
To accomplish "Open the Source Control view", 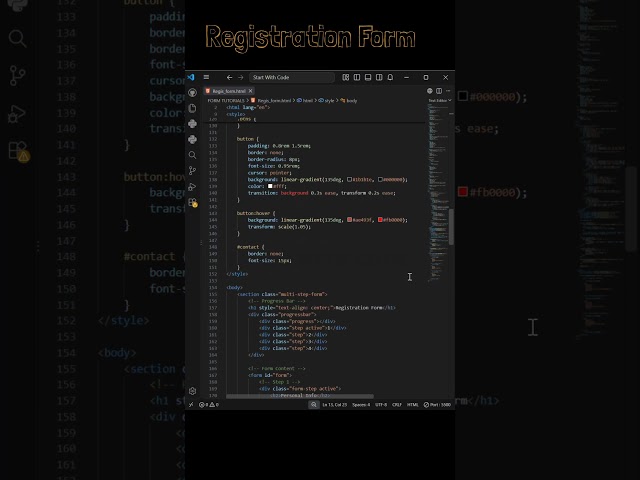I will (192, 171).
